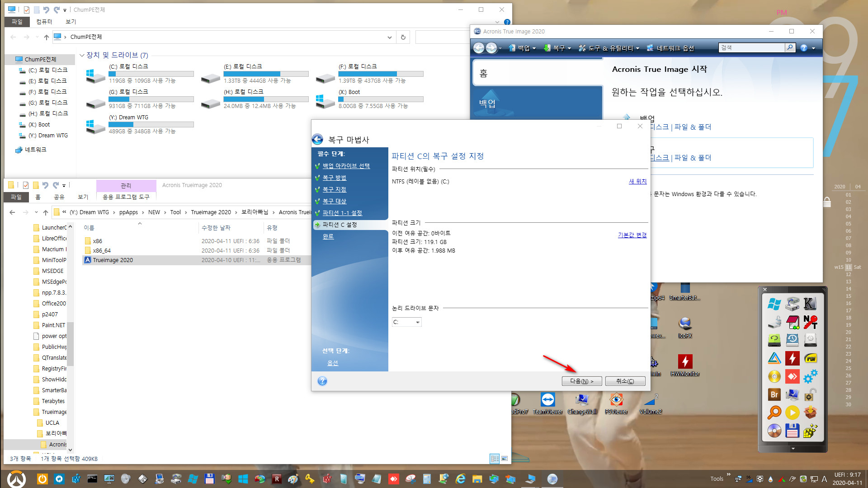Open the 응용 프로그램 도구 tab

tap(126, 197)
